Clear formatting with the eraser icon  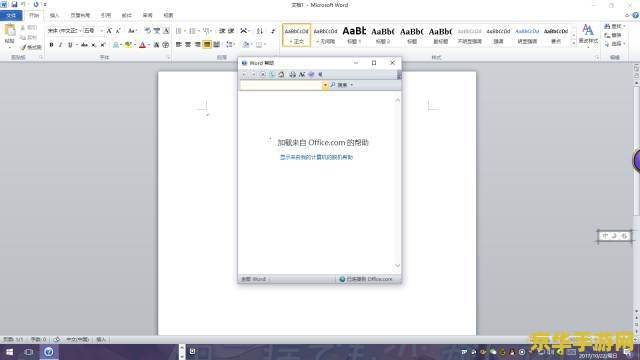pos(148,31)
